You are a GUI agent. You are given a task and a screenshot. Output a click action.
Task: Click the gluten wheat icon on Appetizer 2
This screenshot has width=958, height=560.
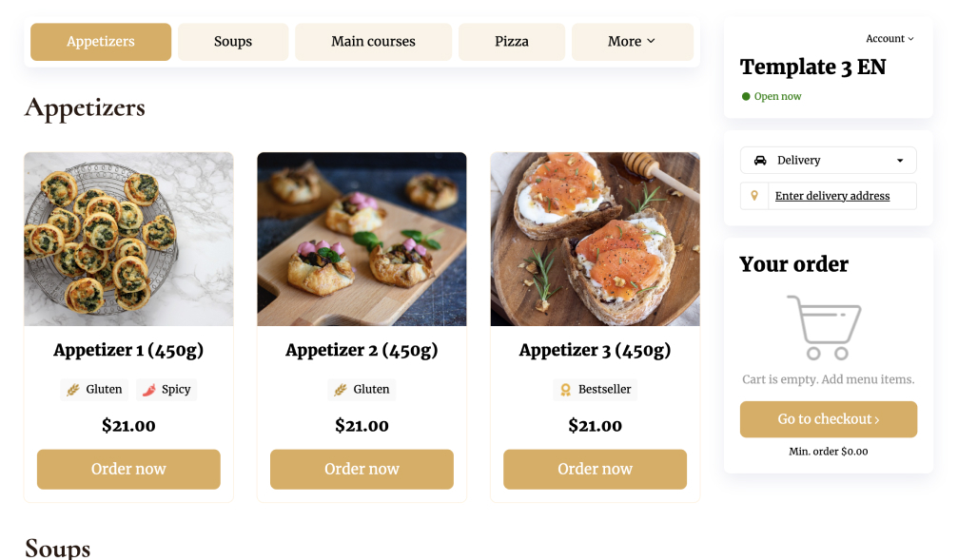point(340,390)
